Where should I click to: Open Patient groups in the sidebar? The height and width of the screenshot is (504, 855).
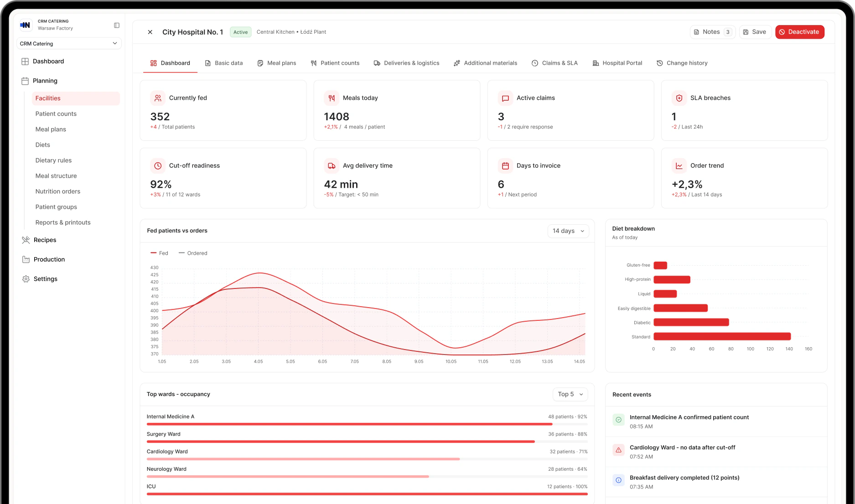click(x=56, y=207)
